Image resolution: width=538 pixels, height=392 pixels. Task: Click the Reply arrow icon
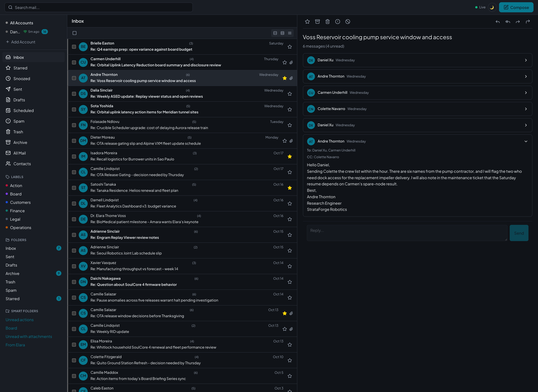point(498,21)
